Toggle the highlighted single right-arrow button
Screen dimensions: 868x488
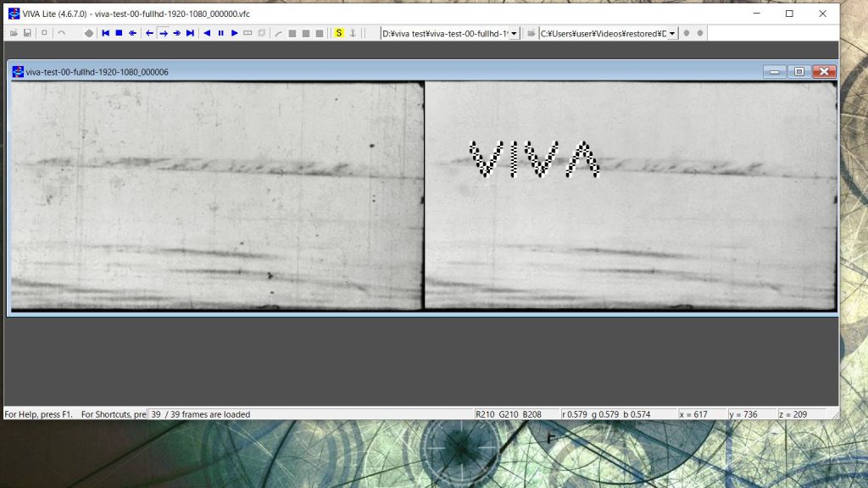tap(163, 33)
